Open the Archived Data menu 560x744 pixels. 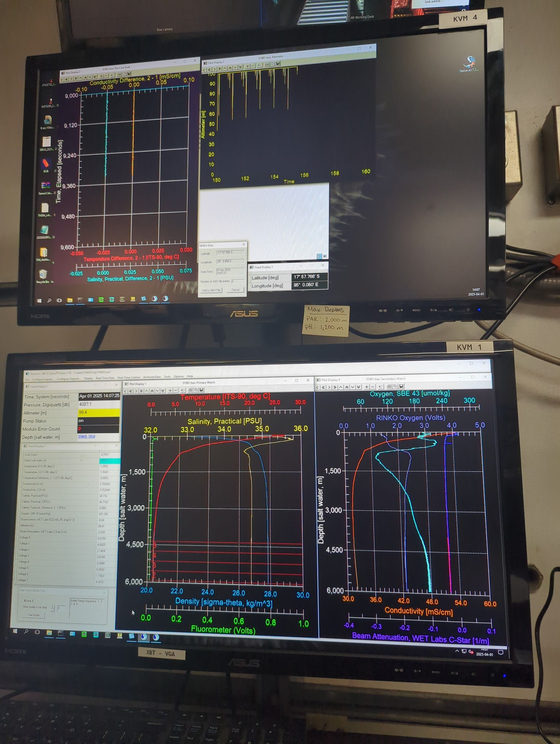coord(151,377)
